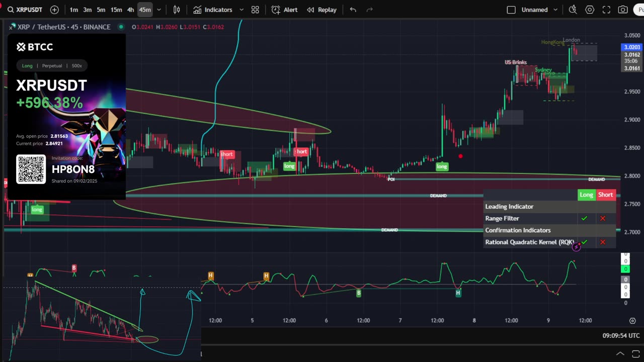
Task: Click the partially visible Publish button
Action: (638, 10)
